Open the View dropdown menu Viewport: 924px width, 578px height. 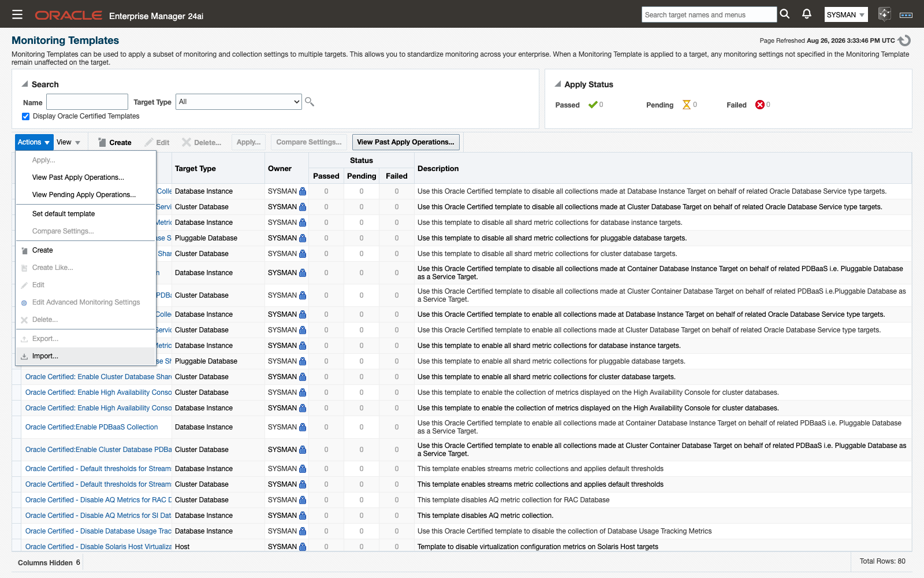pos(68,142)
